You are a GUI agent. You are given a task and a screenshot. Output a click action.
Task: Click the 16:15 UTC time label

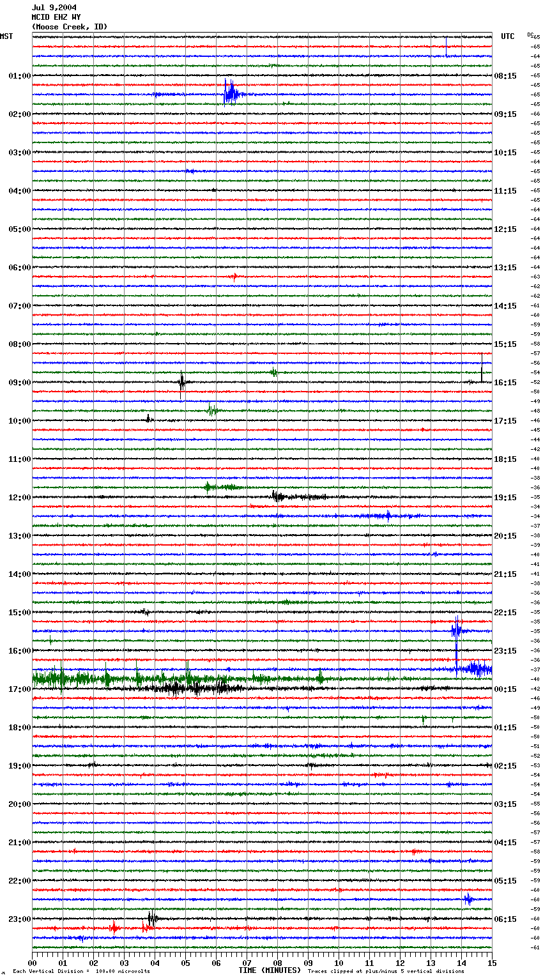tap(505, 383)
